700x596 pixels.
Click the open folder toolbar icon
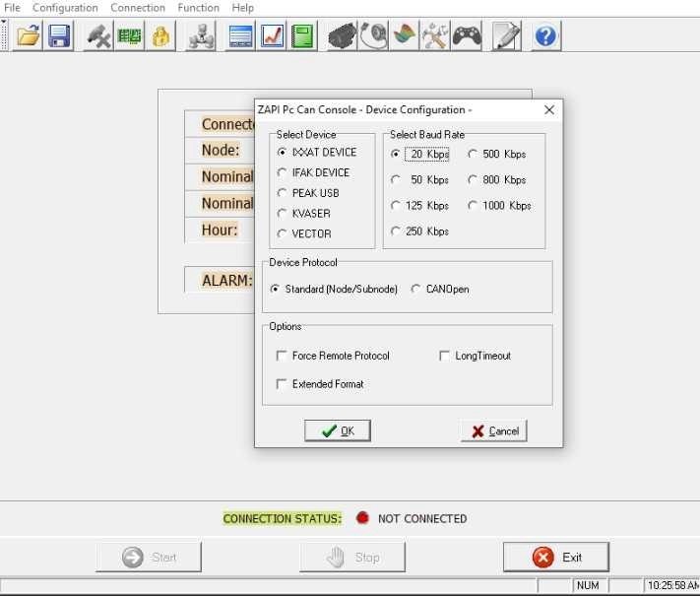(x=28, y=35)
